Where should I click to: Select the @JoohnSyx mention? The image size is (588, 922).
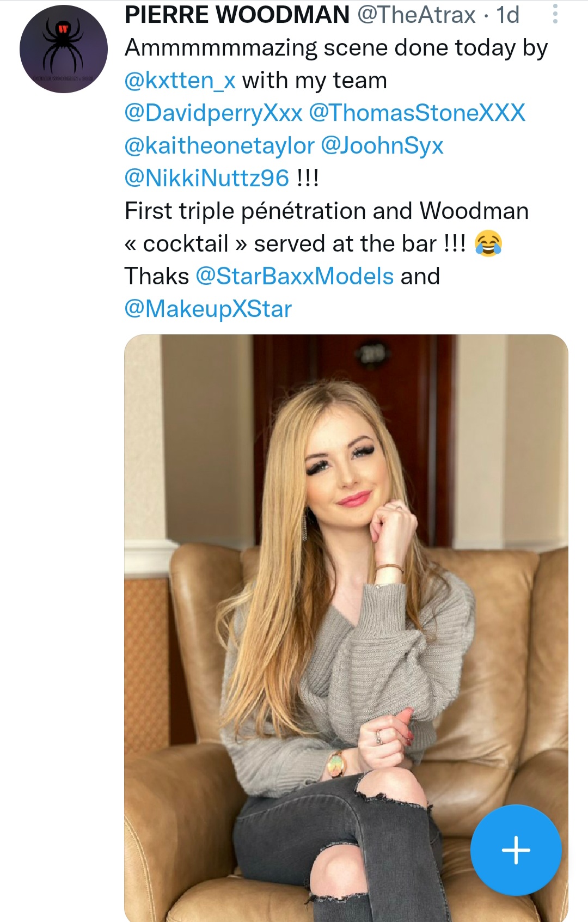pyautogui.click(x=382, y=146)
